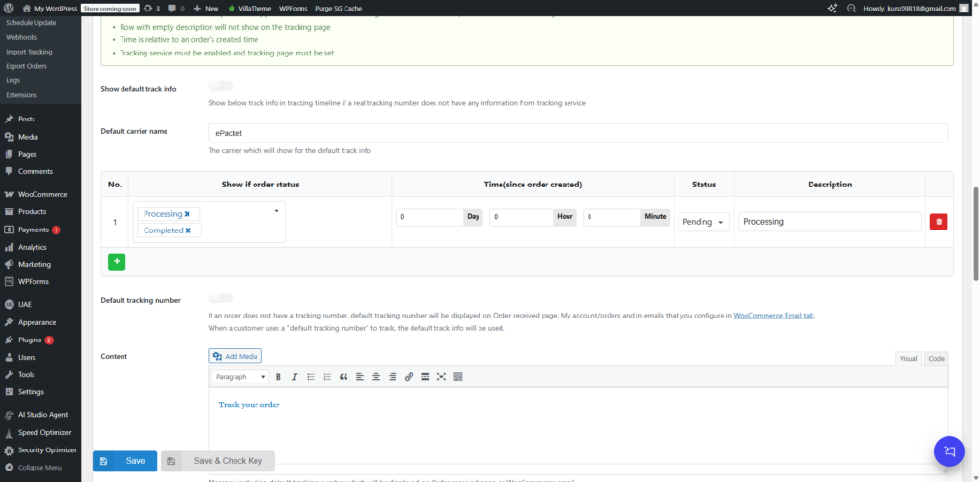The height and width of the screenshot is (482, 980).
Task: Click the Default carrier name field
Action: tap(578, 133)
